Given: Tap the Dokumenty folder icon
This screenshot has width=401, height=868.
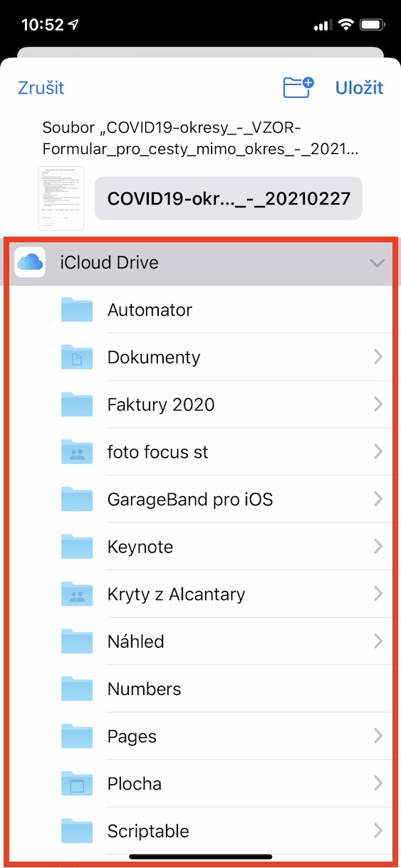Looking at the screenshot, I should pyautogui.click(x=77, y=357).
